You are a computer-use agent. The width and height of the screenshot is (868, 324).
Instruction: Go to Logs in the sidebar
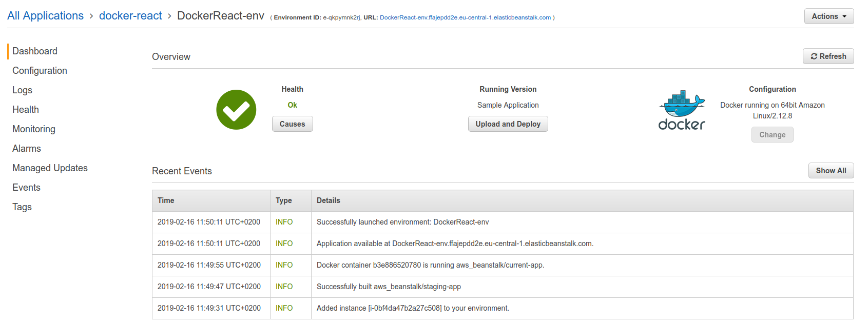coord(22,90)
